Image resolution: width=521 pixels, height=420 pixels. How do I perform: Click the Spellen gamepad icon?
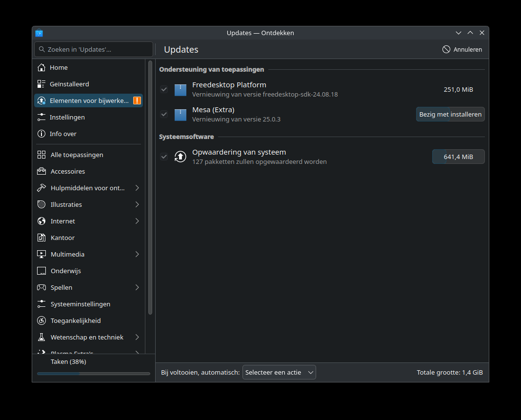41,288
